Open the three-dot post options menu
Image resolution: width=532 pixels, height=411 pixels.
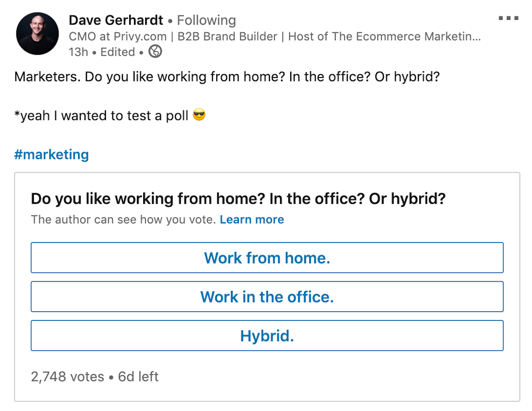coord(508,18)
